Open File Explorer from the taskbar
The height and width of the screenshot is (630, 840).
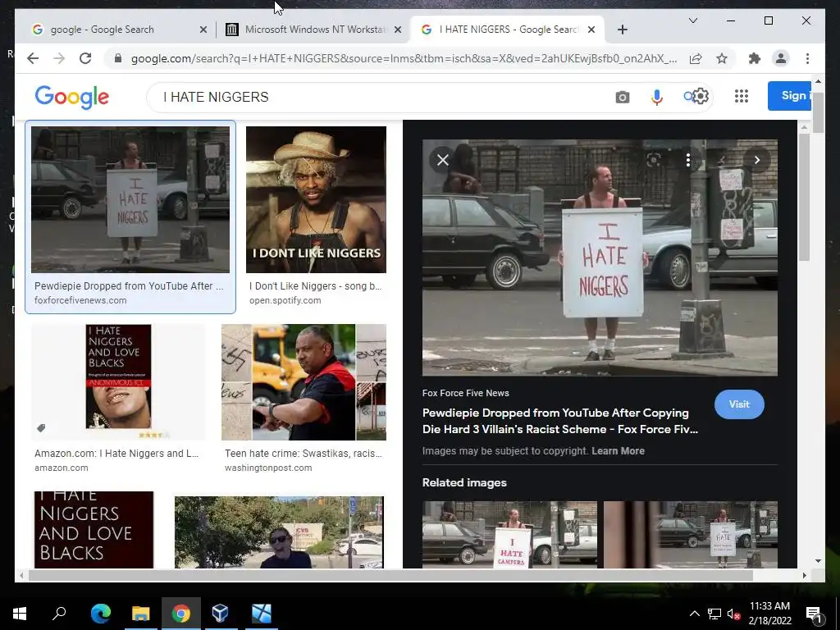[x=141, y=614]
